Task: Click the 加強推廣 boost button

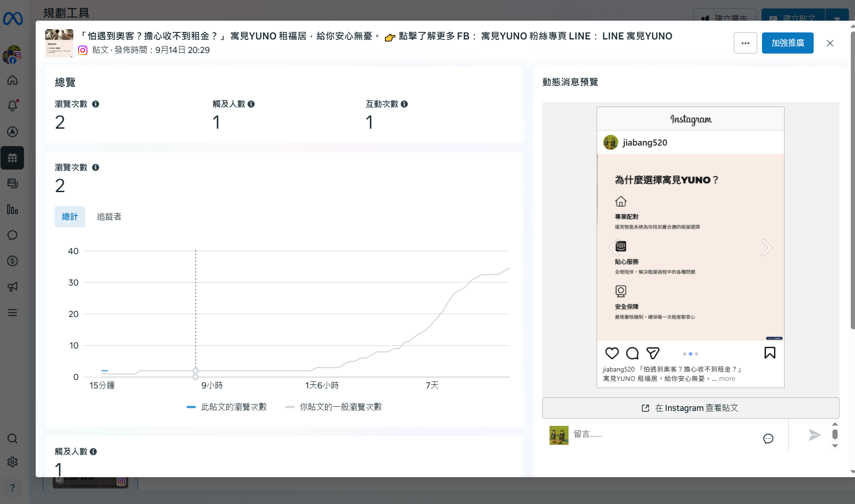Action: point(787,43)
